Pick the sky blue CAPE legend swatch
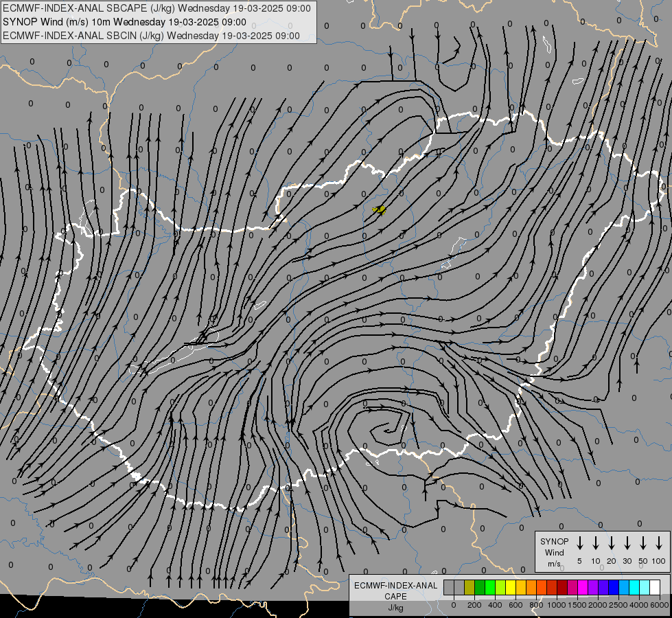This screenshot has height=618, width=672. pos(625,587)
